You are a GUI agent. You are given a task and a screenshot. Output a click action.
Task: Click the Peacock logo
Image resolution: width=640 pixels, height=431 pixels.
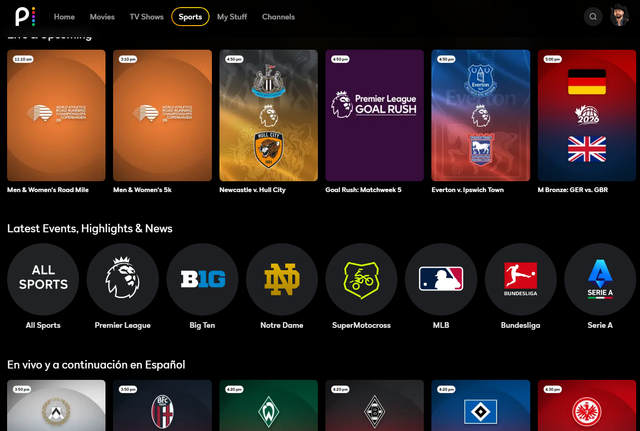coord(25,16)
